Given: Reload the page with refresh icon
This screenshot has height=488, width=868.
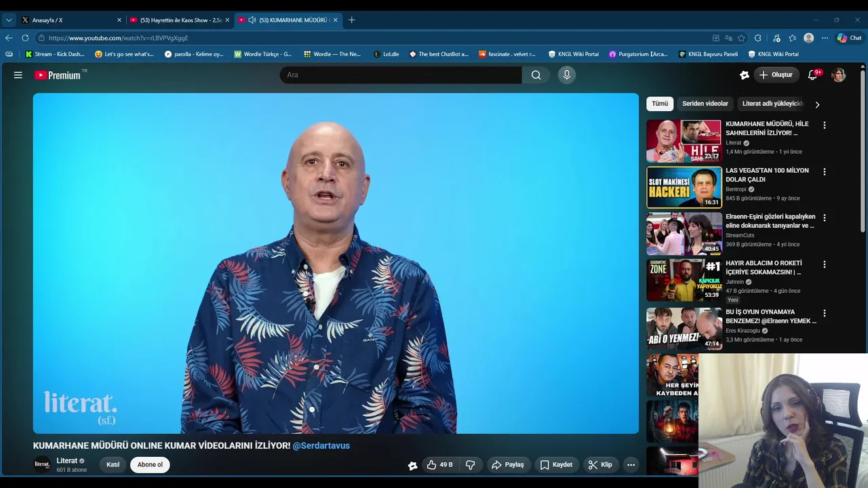Looking at the screenshot, I should (x=25, y=38).
